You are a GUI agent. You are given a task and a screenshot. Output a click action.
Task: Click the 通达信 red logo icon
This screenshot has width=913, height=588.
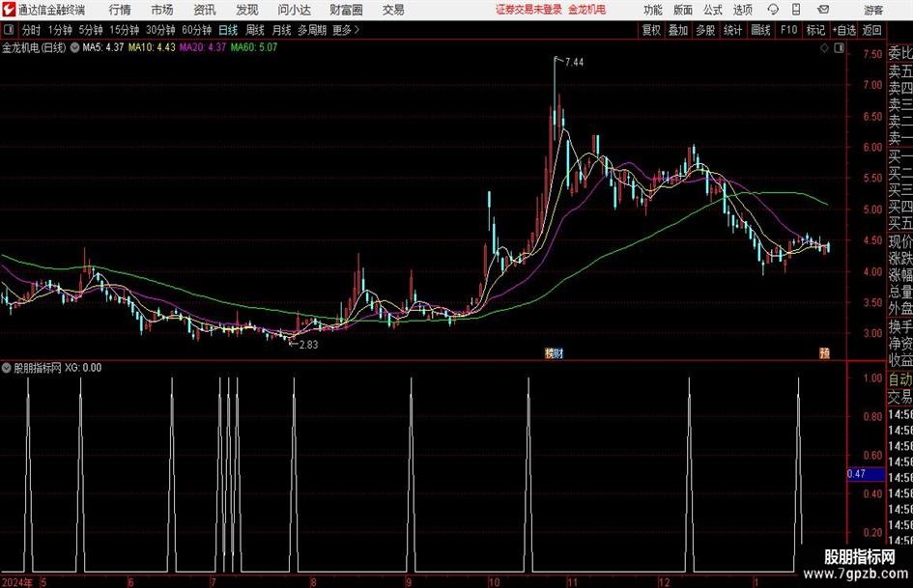(8, 10)
